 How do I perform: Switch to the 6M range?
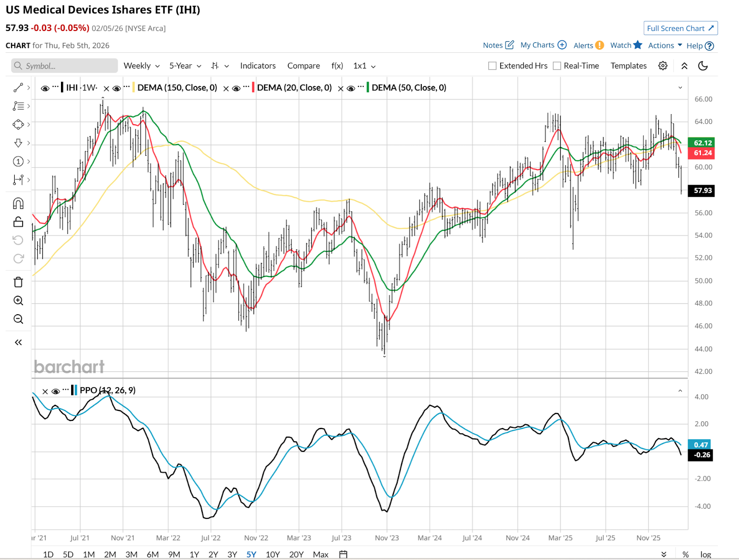pyautogui.click(x=153, y=554)
